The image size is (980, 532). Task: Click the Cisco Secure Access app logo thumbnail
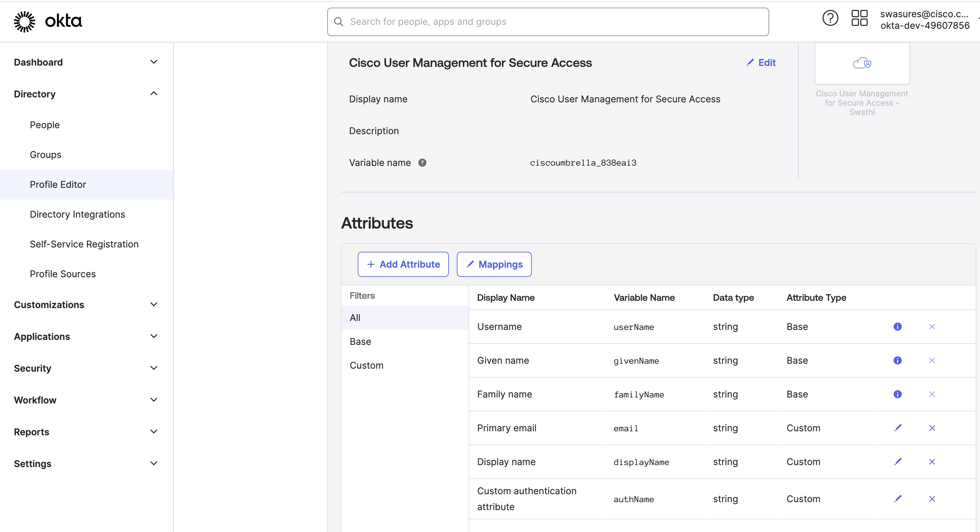(862, 63)
